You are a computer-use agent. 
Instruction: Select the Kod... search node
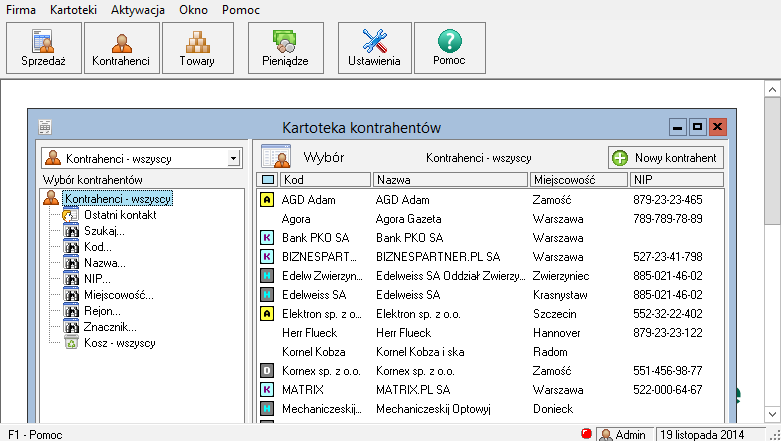(98, 247)
